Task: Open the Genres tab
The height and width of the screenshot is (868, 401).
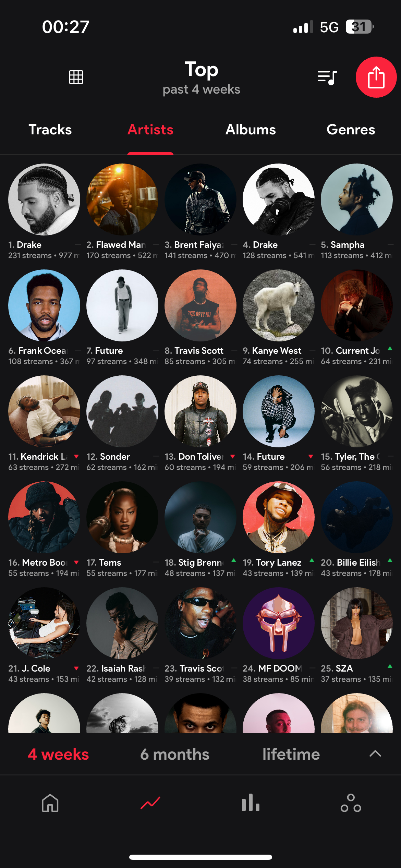Action: tap(351, 130)
